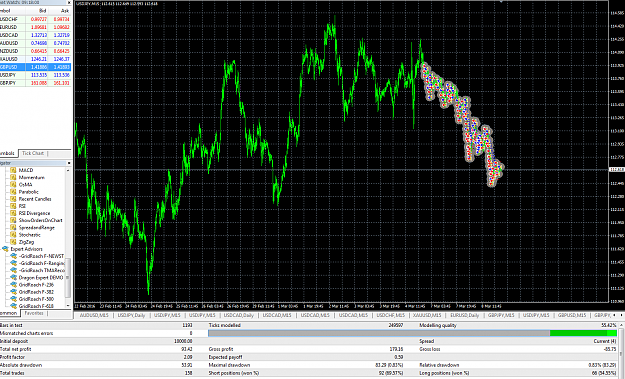Click the Gross profit value 179.16
The width and height of the screenshot is (625, 379).
click(396, 349)
